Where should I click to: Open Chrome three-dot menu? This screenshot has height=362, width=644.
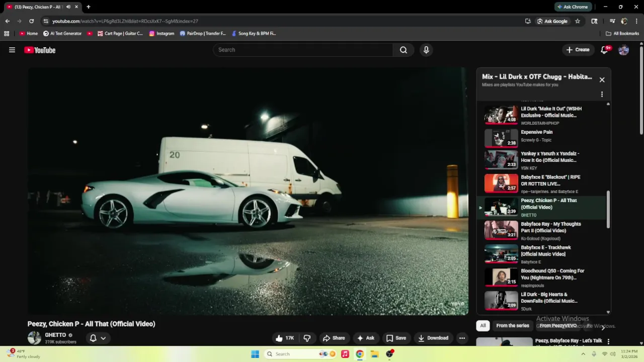pos(636,21)
